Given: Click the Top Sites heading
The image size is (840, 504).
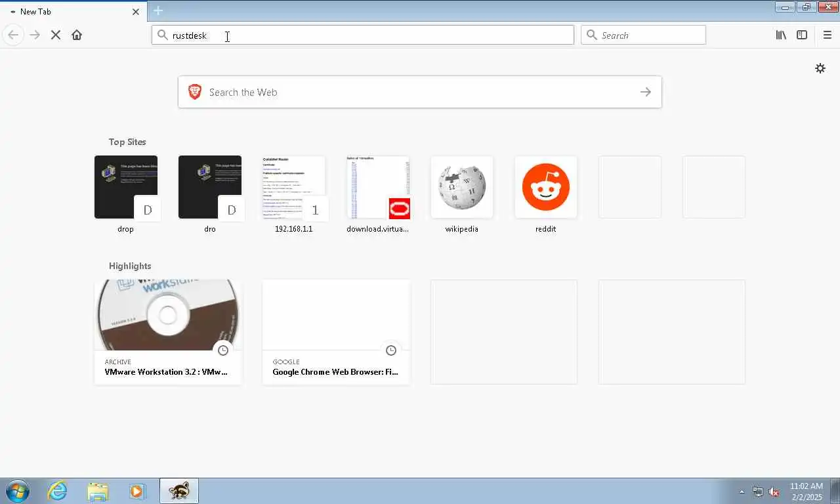Looking at the screenshot, I should (x=127, y=142).
